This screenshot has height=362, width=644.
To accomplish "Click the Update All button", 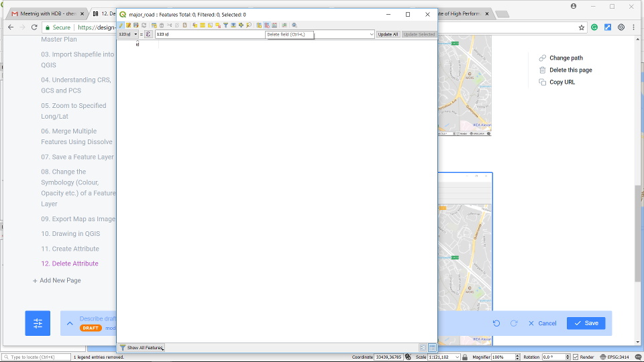I will (x=388, y=34).
